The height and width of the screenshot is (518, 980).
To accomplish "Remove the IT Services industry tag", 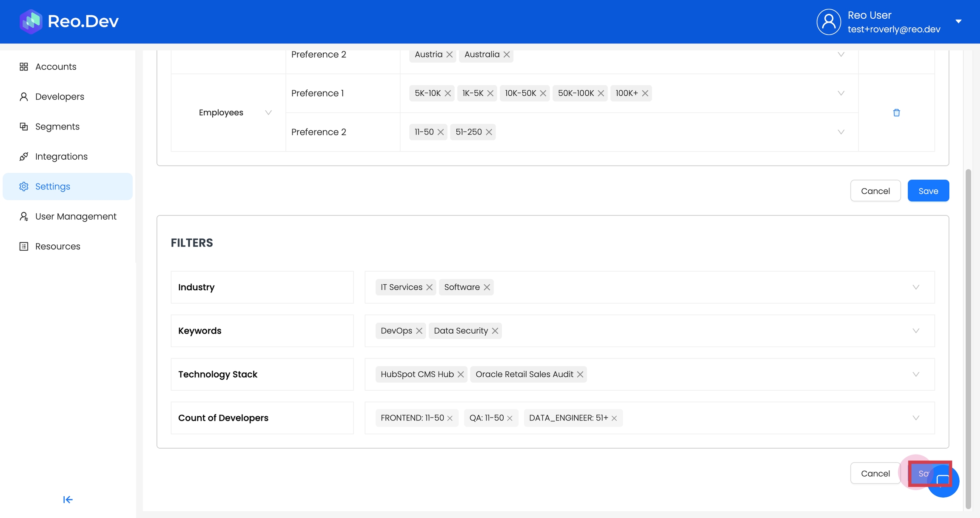I will coord(429,287).
